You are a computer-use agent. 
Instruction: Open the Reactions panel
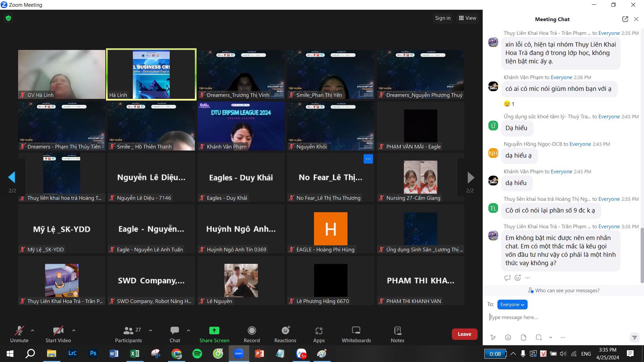pos(285,334)
